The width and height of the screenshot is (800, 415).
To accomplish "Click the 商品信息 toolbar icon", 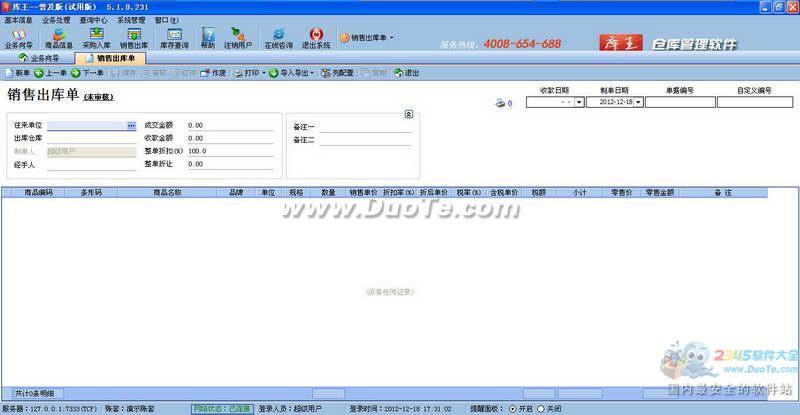I will (59, 38).
